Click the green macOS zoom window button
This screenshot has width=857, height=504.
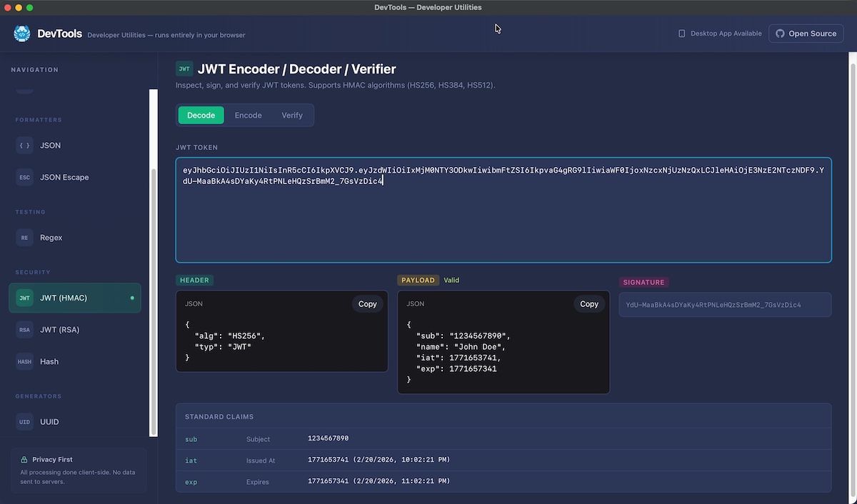coord(30,7)
